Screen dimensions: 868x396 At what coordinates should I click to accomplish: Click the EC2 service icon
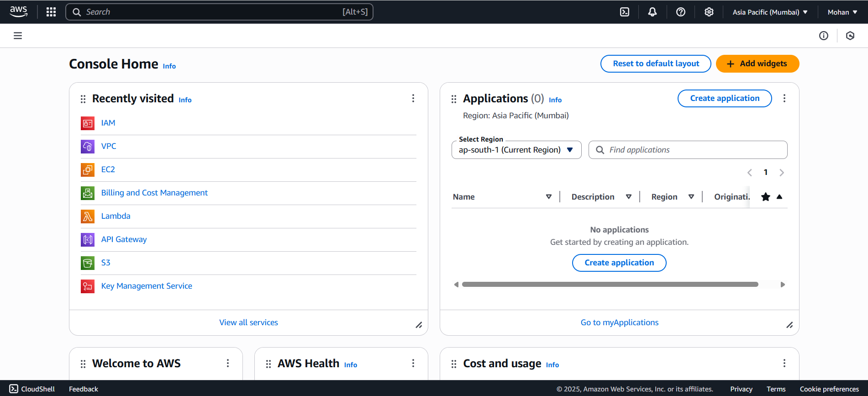pos(88,170)
